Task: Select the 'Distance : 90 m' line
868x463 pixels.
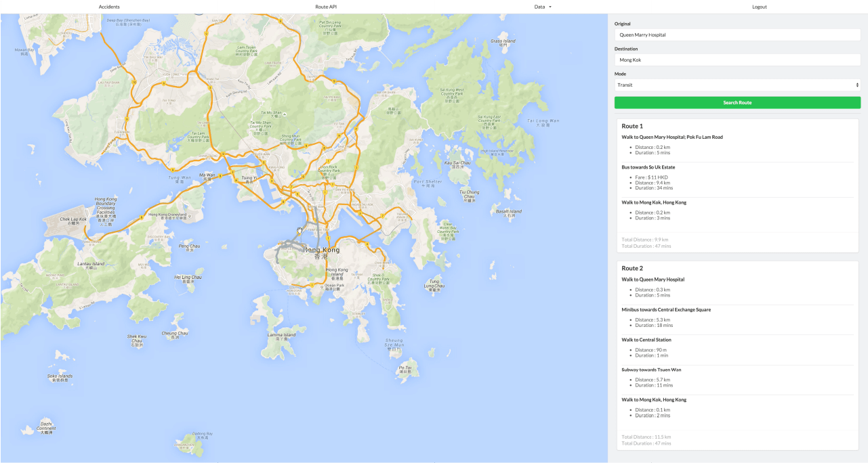Action: tap(651, 350)
